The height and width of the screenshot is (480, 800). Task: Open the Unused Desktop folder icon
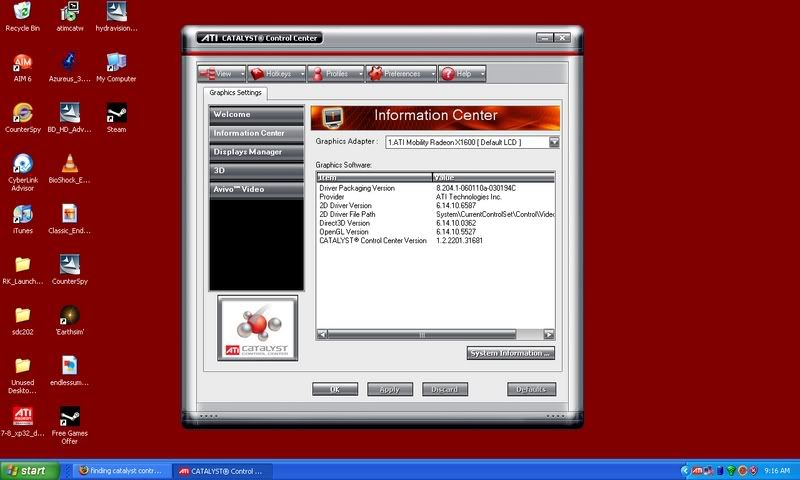coord(22,375)
